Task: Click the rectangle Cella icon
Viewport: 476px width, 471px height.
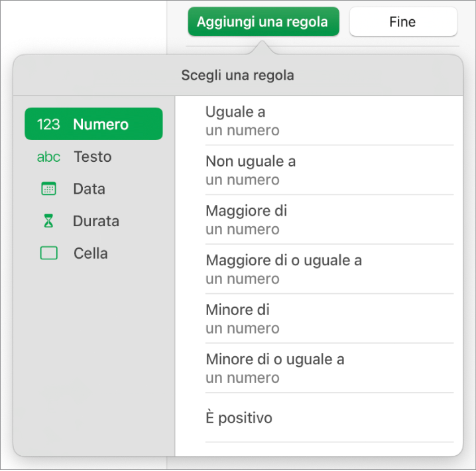Action: point(48,253)
